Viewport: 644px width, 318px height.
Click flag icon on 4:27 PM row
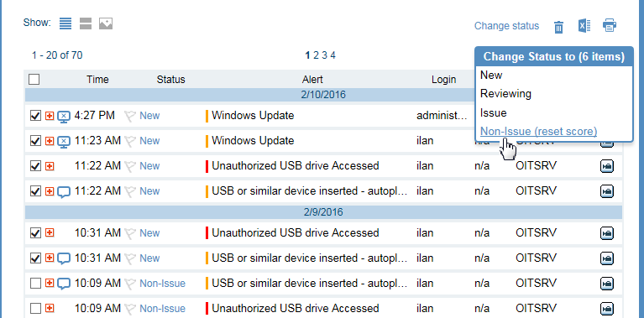[x=130, y=117]
